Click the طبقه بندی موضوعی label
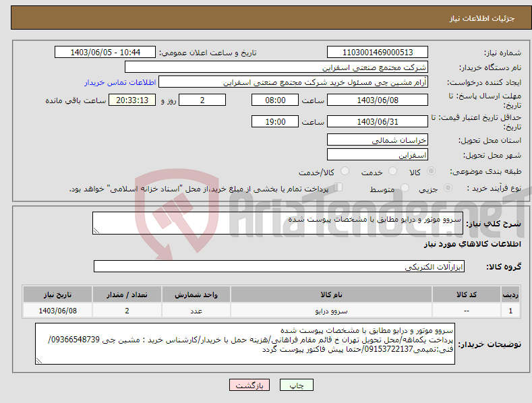The image size is (532, 403). (x=486, y=171)
